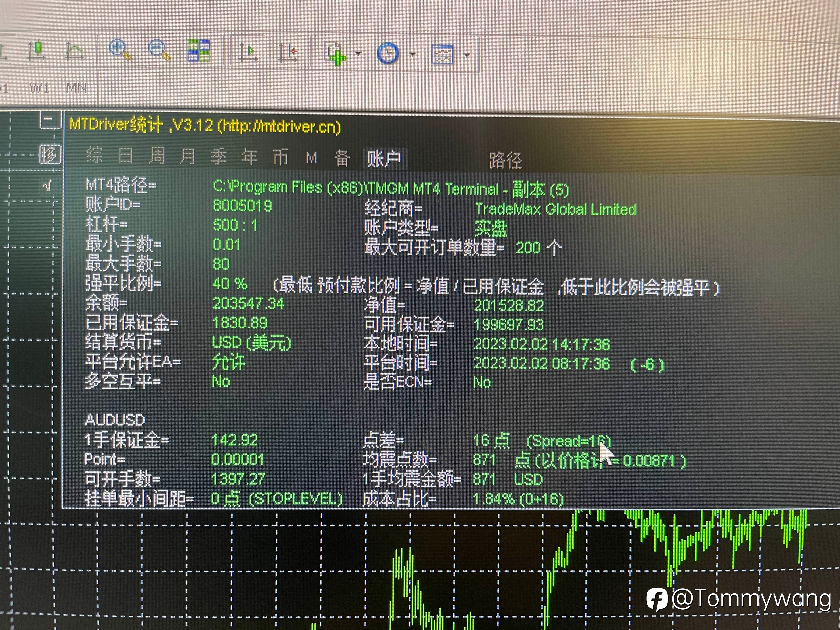This screenshot has width=840, height=630.
Task: Click the 1-lot margin value 142.92
Action: click(x=234, y=440)
